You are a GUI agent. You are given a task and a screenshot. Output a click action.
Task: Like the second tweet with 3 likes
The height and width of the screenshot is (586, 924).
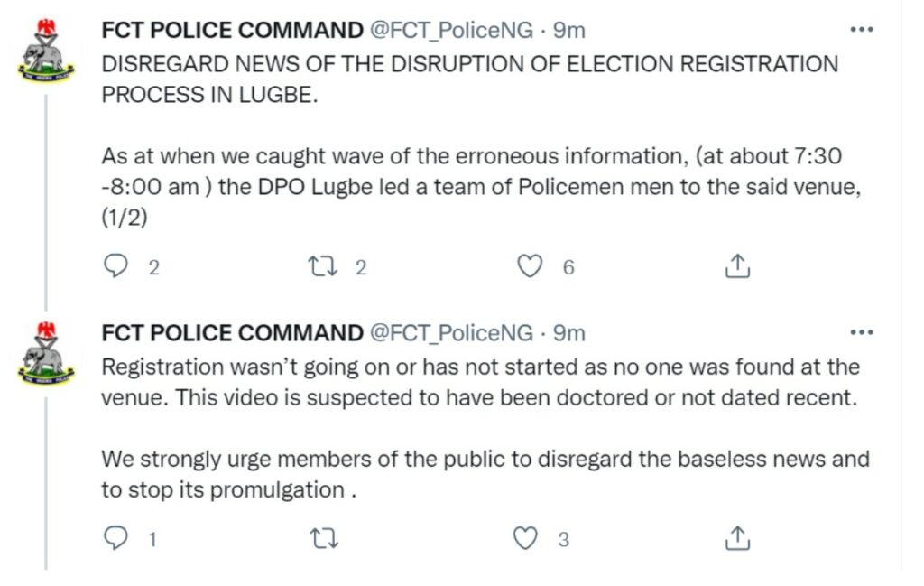(526, 538)
